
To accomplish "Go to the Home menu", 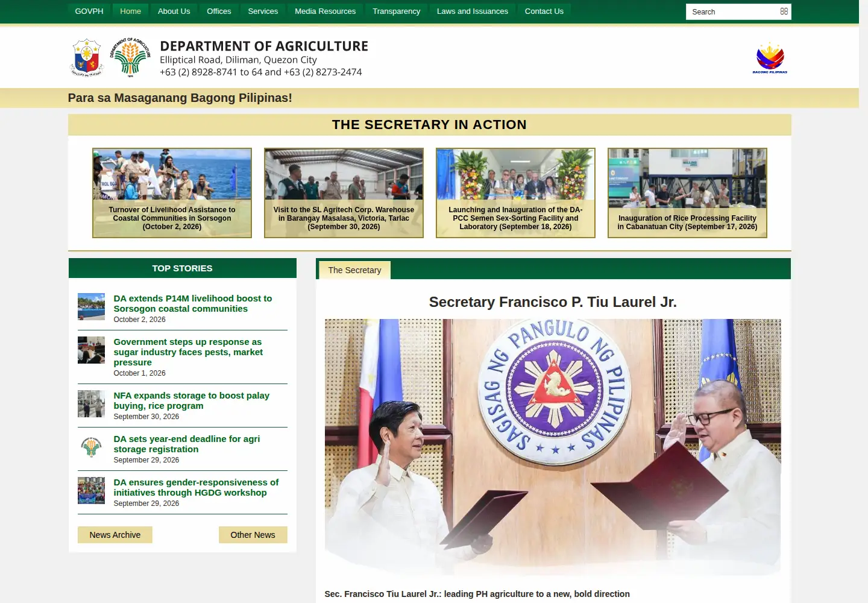I will (x=130, y=11).
